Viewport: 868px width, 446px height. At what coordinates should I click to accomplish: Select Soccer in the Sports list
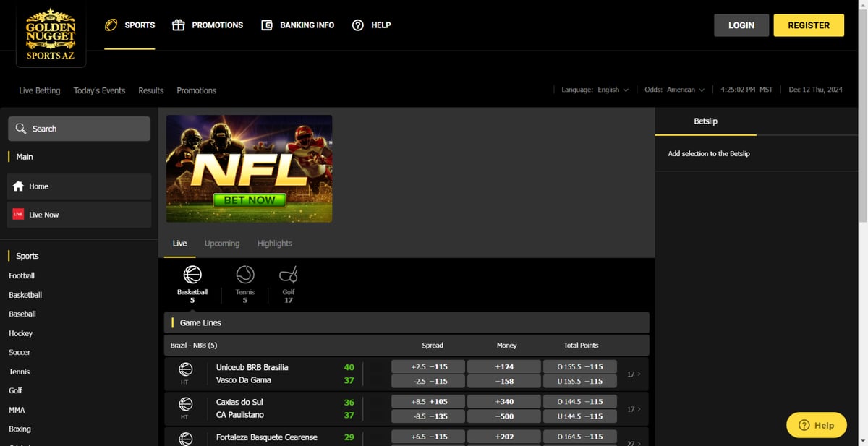click(20, 352)
